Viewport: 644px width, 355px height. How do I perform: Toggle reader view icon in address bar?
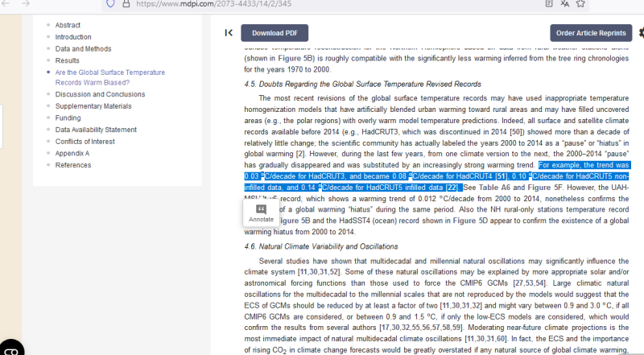(x=549, y=3)
